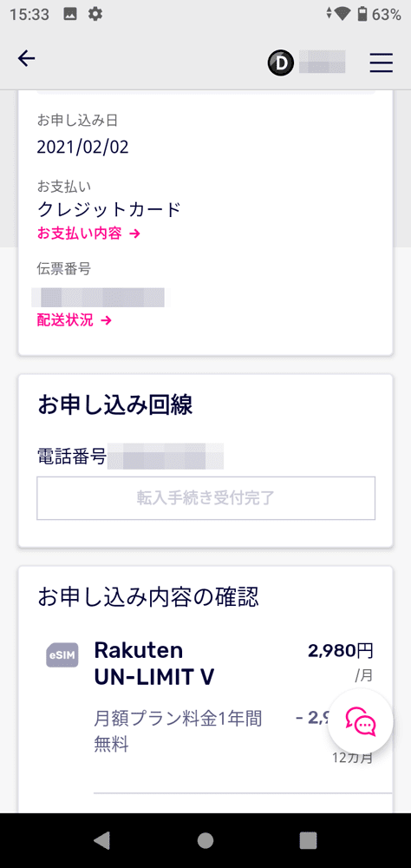Open the settings gear in the status bar
This screenshot has width=411, height=868.
tap(95, 15)
